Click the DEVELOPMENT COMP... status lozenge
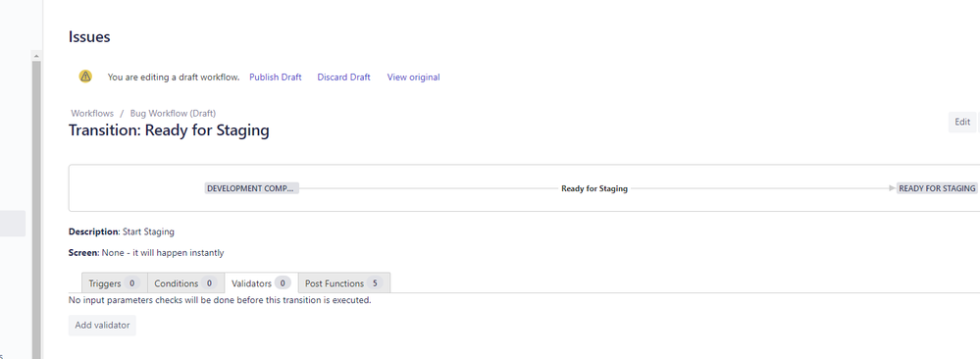 251,188
